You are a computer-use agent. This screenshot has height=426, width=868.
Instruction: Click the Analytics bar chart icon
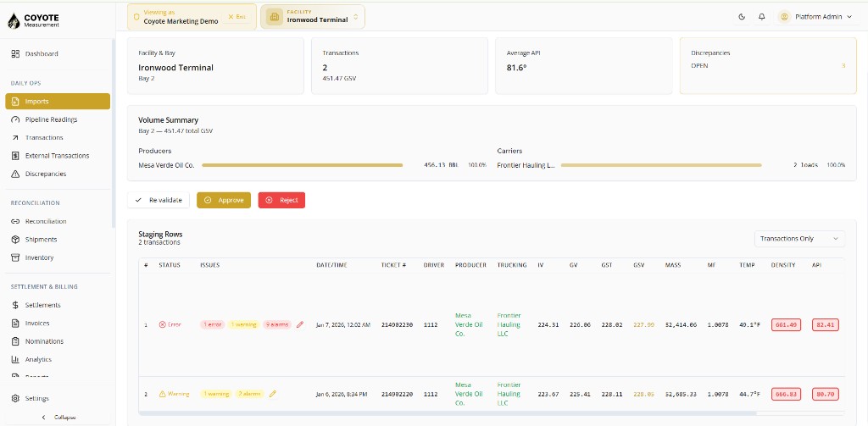[15, 360]
